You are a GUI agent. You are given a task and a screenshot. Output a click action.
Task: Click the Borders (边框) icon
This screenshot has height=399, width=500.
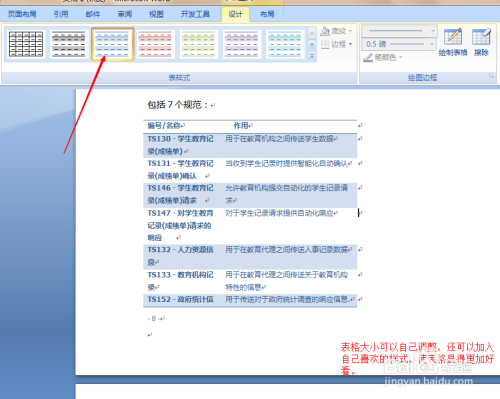(x=325, y=44)
